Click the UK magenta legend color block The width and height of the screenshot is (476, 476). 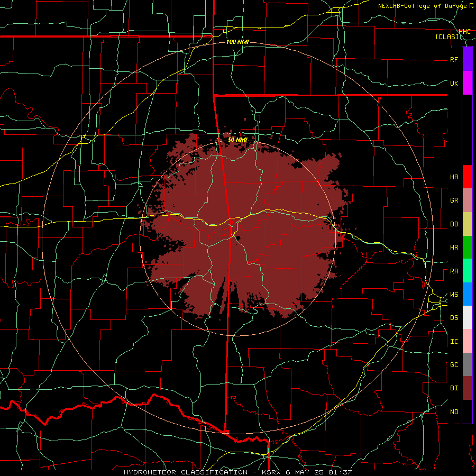pyautogui.click(x=467, y=83)
